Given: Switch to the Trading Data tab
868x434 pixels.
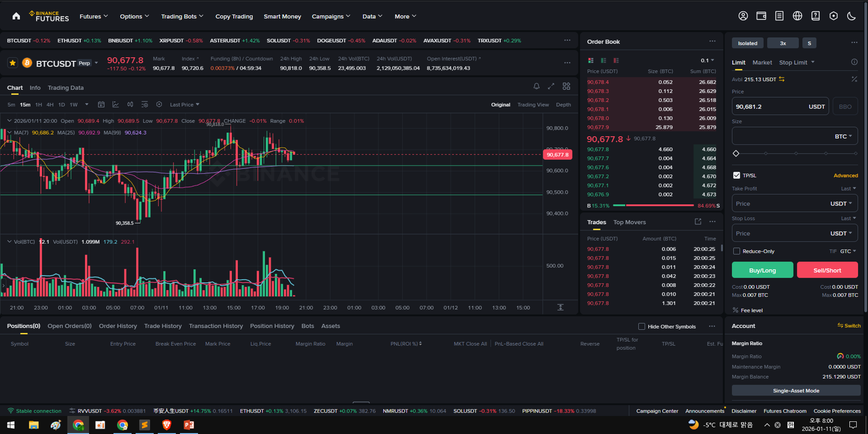Looking at the screenshot, I should pyautogui.click(x=66, y=87).
